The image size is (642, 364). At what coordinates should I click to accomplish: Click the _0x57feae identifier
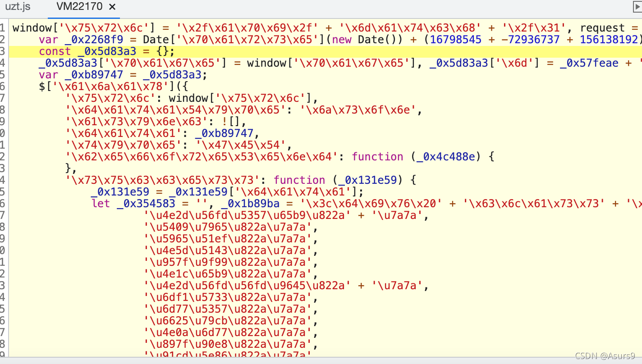pos(589,63)
